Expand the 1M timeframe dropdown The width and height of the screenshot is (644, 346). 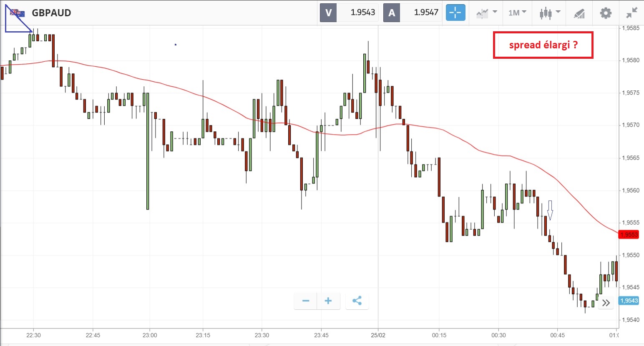pyautogui.click(x=517, y=13)
